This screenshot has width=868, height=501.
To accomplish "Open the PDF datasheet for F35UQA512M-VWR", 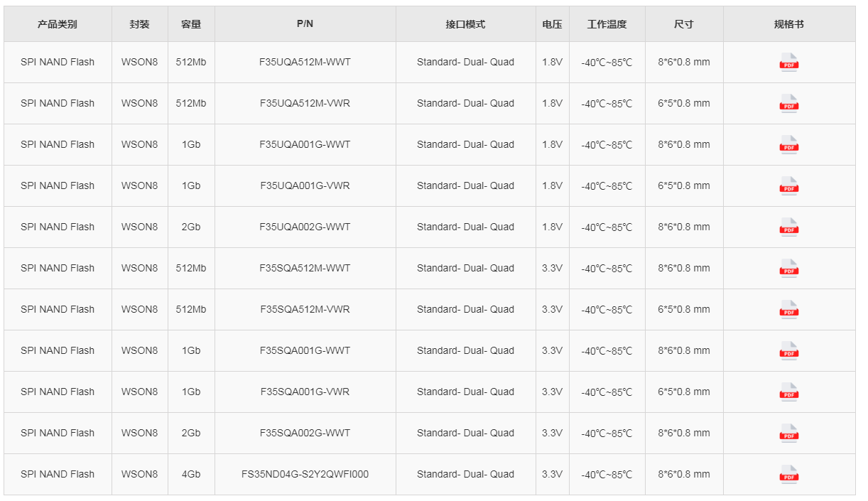I will (x=789, y=104).
